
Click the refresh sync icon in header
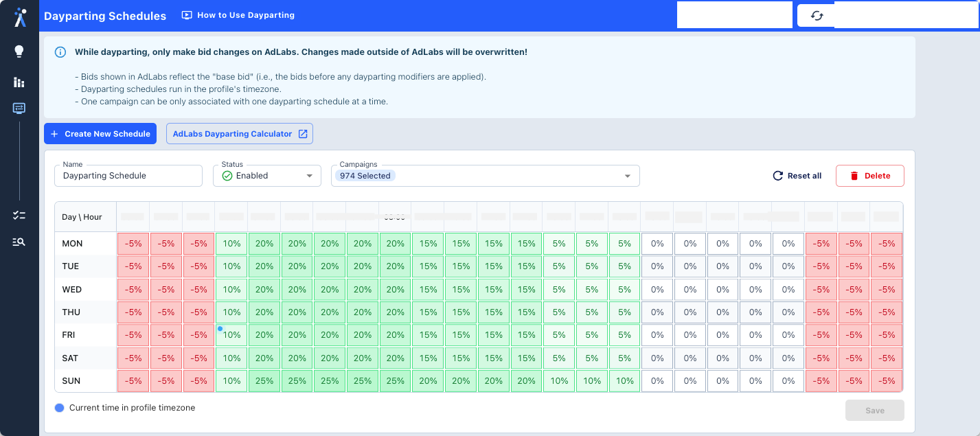pyautogui.click(x=817, y=16)
